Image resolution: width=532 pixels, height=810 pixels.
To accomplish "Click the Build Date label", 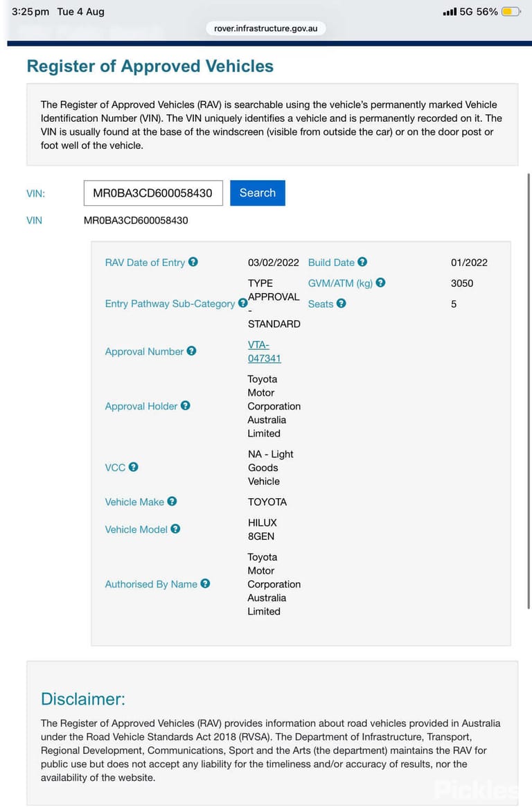I will (332, 263).
